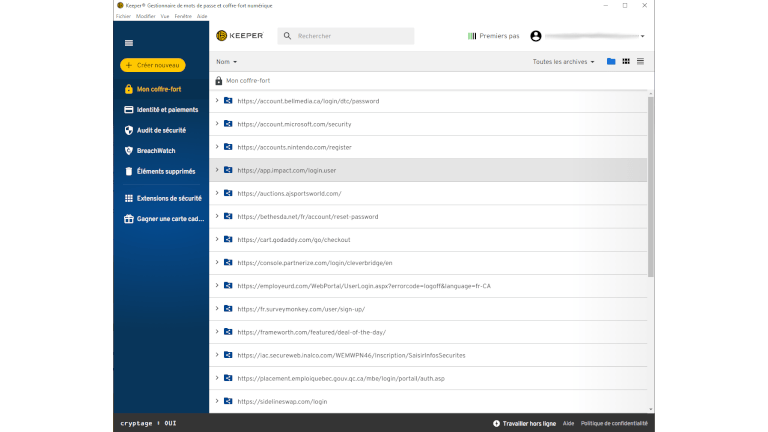Open the Toutes les archives filter dropdown
The width and height of the screenshot is (768, 432).
click(x=563, y=61)
